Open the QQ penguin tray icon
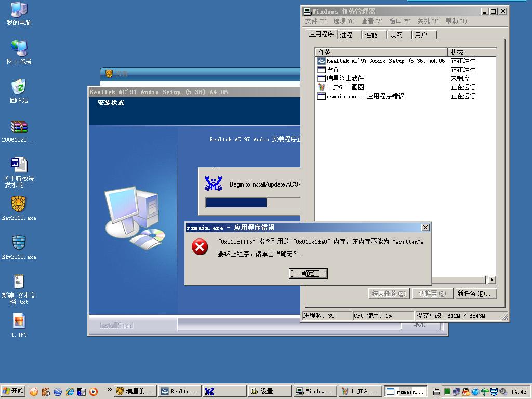Viewport: 532px width, 399px height. [466, 392]
